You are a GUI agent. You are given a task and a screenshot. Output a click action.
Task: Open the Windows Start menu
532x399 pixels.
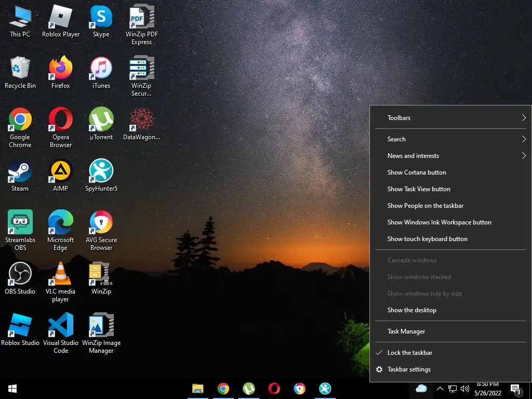12,389
